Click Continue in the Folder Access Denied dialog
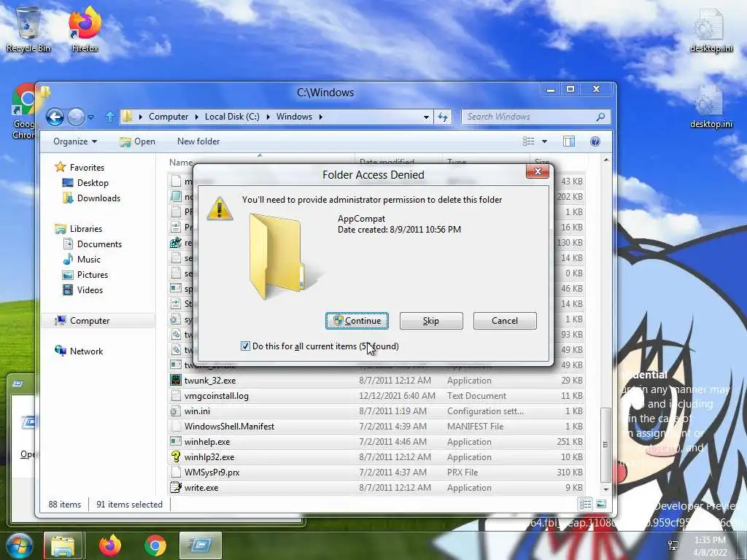The width and height of the screenshot is (747, 560). coord(357,321)
